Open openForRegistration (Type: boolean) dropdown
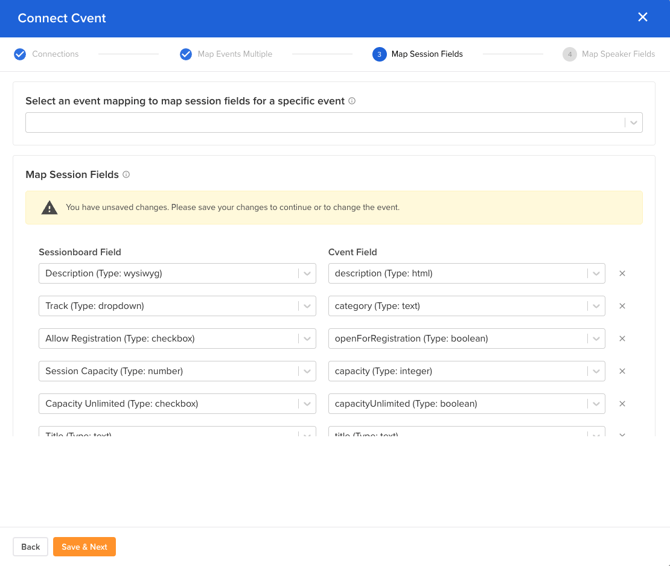This screenshot has height=566, width=670. click(x=467, y=338)
